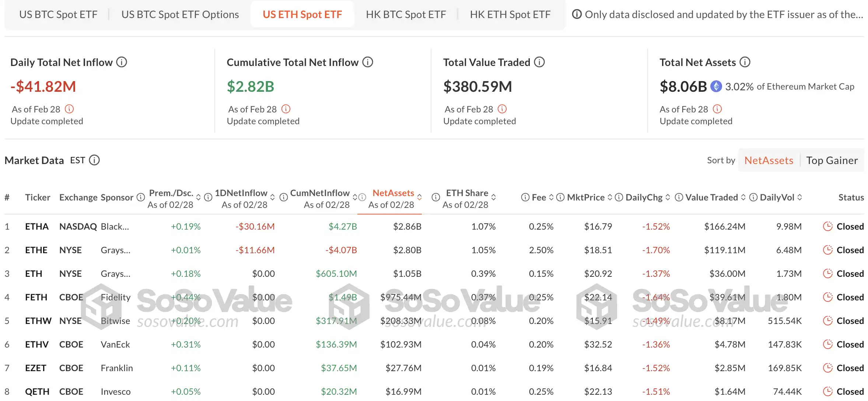Sort by Top Gainer

pos(832,160)
